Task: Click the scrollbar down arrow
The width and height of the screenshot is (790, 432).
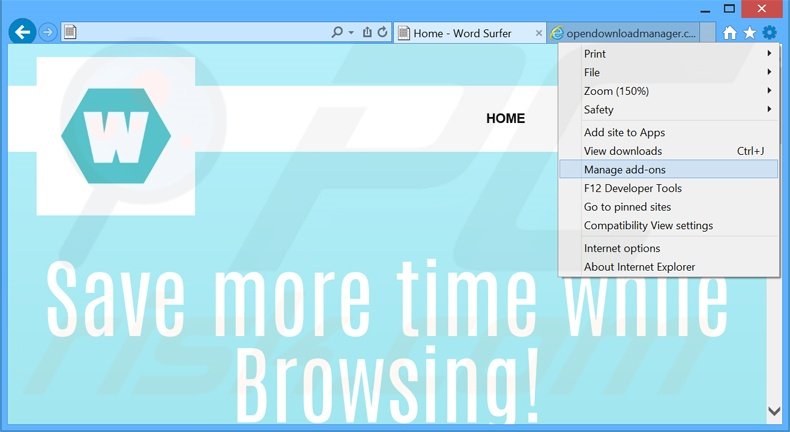Action: (774, 411)
